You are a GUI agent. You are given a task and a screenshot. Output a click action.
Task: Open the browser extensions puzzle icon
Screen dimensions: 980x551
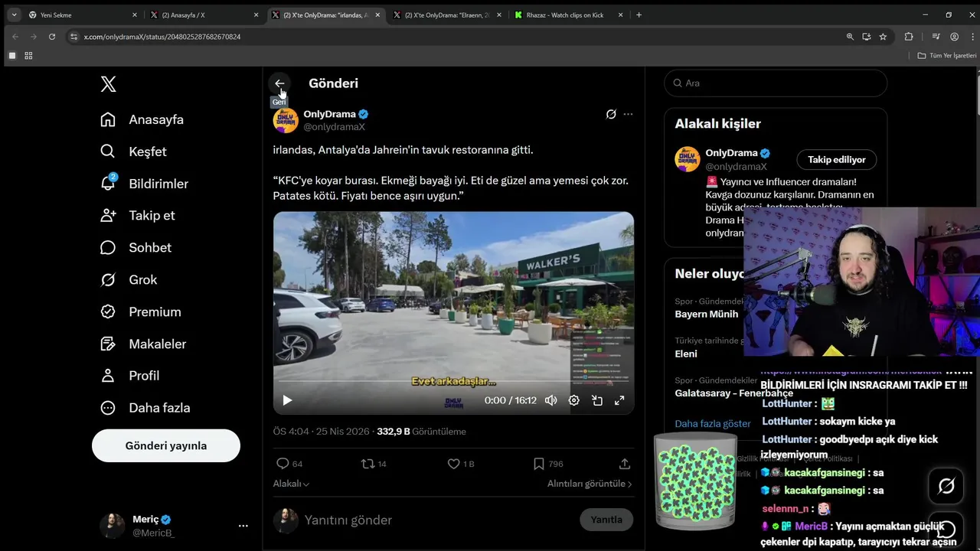click(x=909, y=37)
